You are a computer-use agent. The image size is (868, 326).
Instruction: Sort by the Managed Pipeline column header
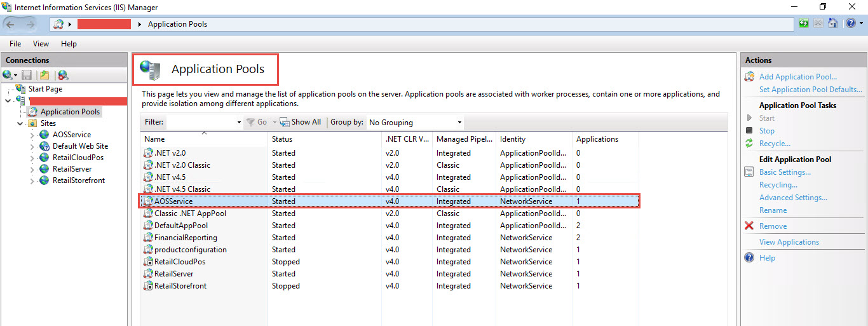click(x=464, y=139)
